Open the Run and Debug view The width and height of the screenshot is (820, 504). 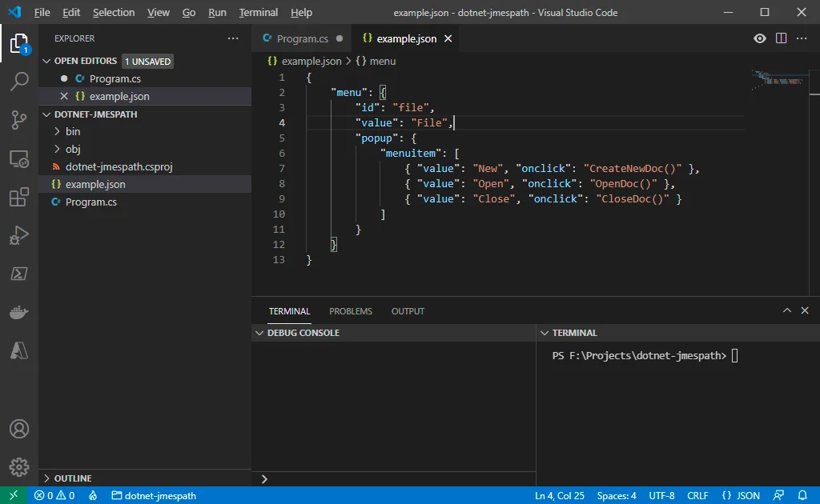pos(19,235)
